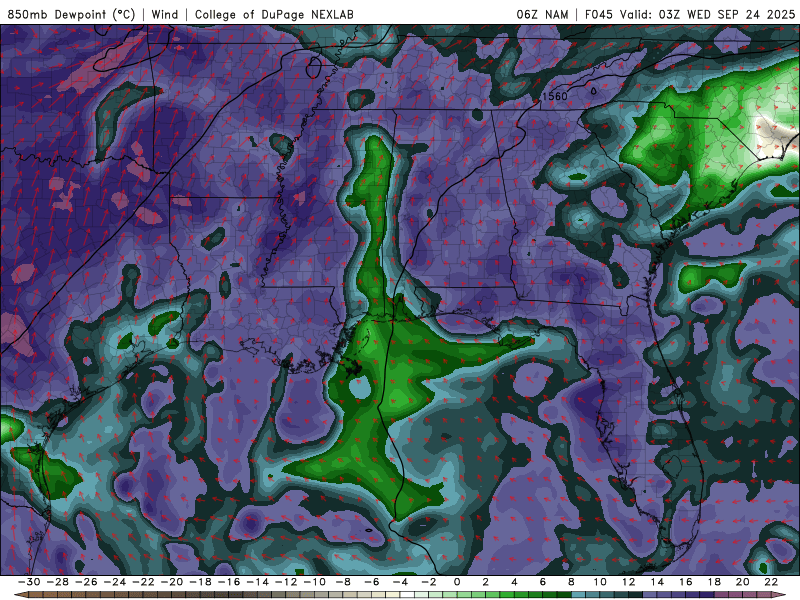Click the '16' value on the color scale
Screen dimensions: 800x600
(x=686, y=582)
